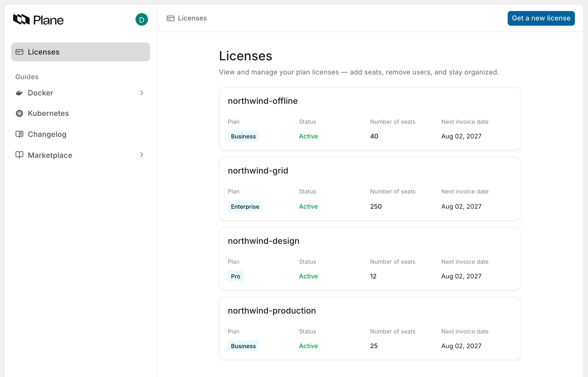Click the Docker whale icon
The width and height of the screenshot is (588, 377).
tap(19, 93)
